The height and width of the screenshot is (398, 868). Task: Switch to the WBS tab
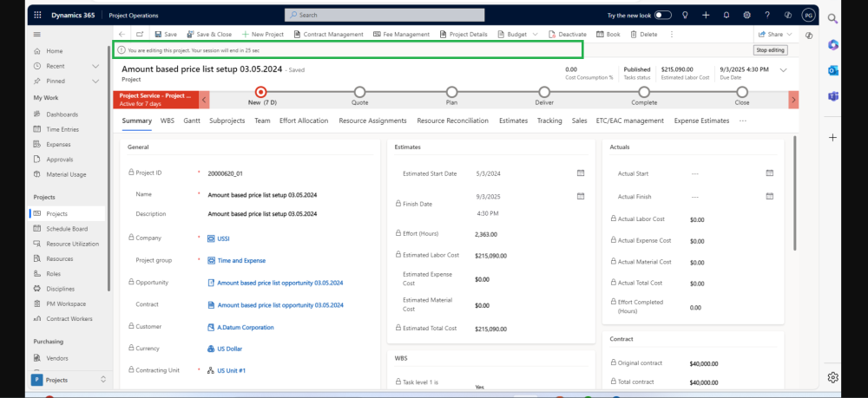[x=168, y=121]
